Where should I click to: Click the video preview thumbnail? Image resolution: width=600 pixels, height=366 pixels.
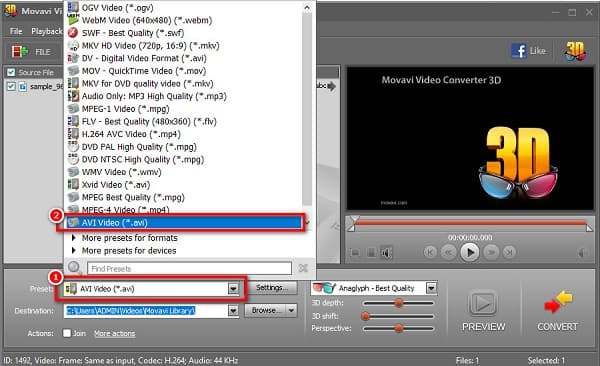point(470,139)
